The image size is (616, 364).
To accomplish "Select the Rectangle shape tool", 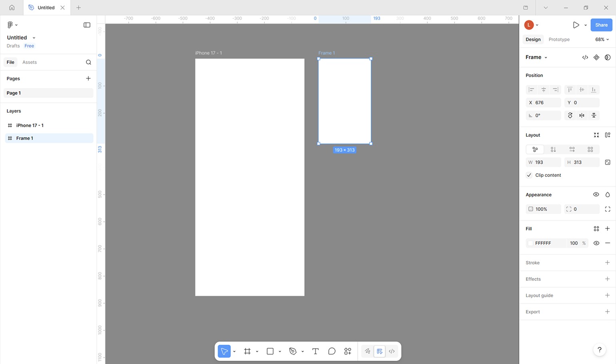I will [x=270, y=351].
